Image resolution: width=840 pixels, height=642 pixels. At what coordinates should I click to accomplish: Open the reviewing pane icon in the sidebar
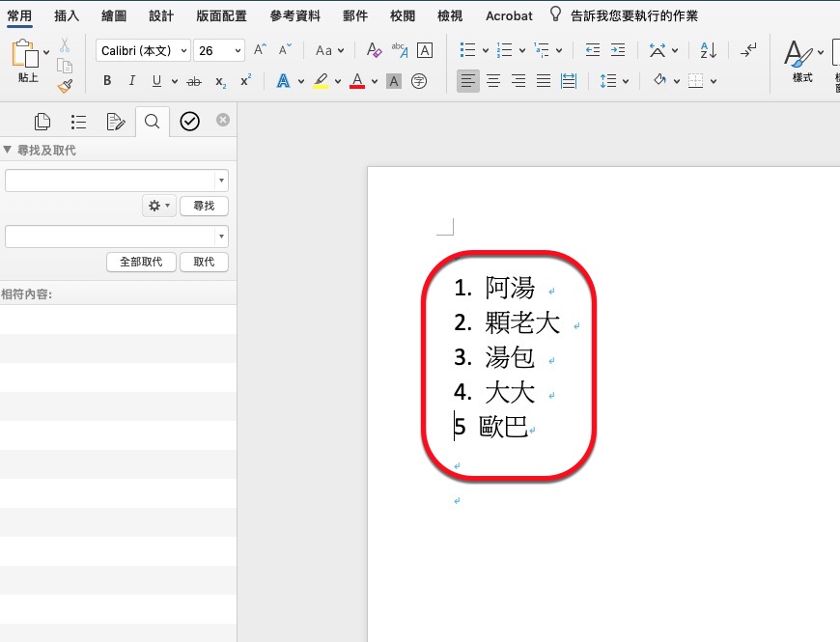[115, 121]
